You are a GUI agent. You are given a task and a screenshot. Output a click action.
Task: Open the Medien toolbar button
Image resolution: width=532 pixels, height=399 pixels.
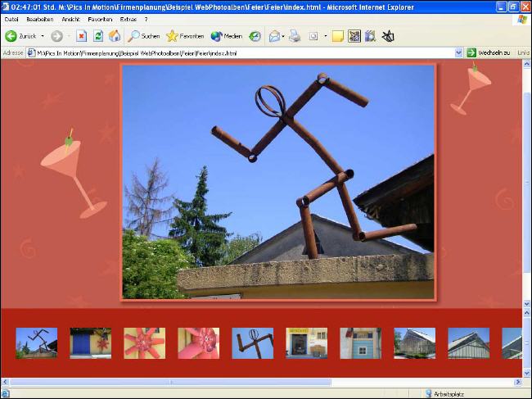pyautogui.click(x=227, y=36)
